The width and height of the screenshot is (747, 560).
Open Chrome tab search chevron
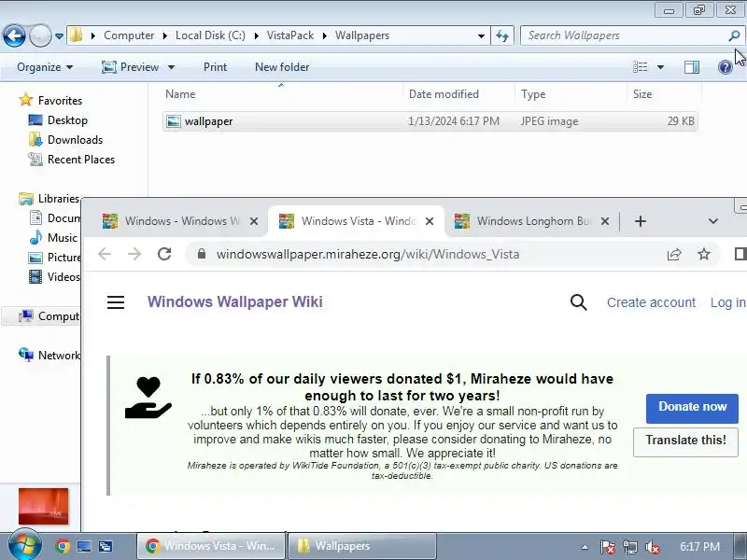(713, 221)
